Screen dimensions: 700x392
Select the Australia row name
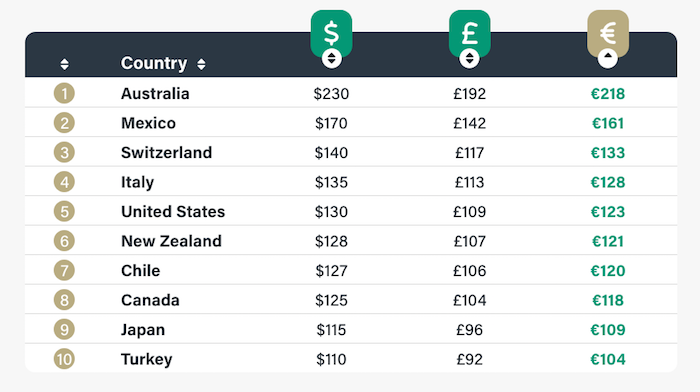(155, 94)
